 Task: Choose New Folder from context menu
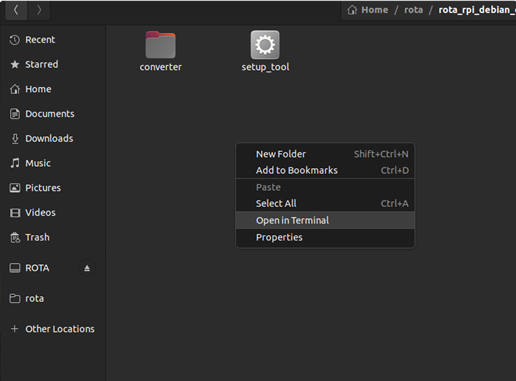point(325,154)
